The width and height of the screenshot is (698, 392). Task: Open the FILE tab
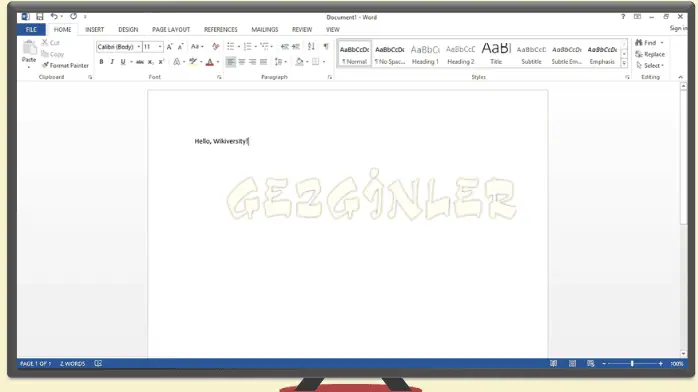click(x=31, y=29)
